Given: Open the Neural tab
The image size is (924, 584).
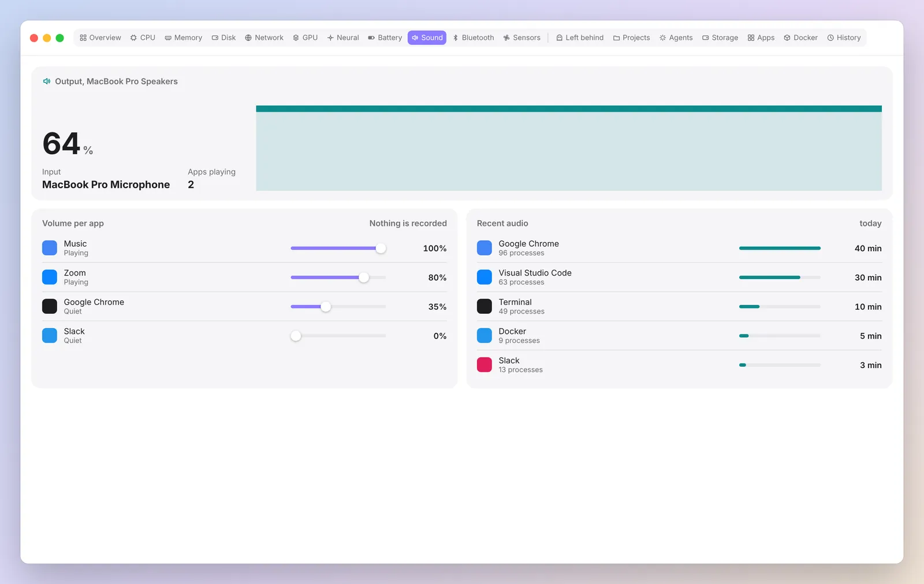Looking at the screenshot, I should 343,38.
